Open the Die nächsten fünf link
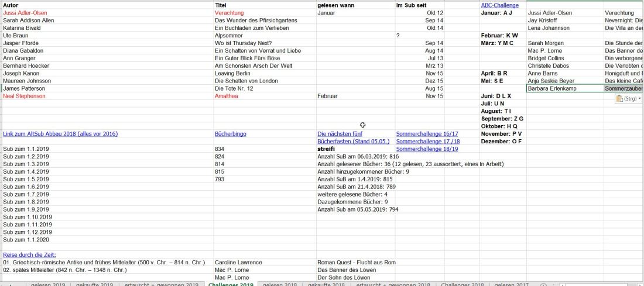 pyautogui.click(x=340, y=134)
